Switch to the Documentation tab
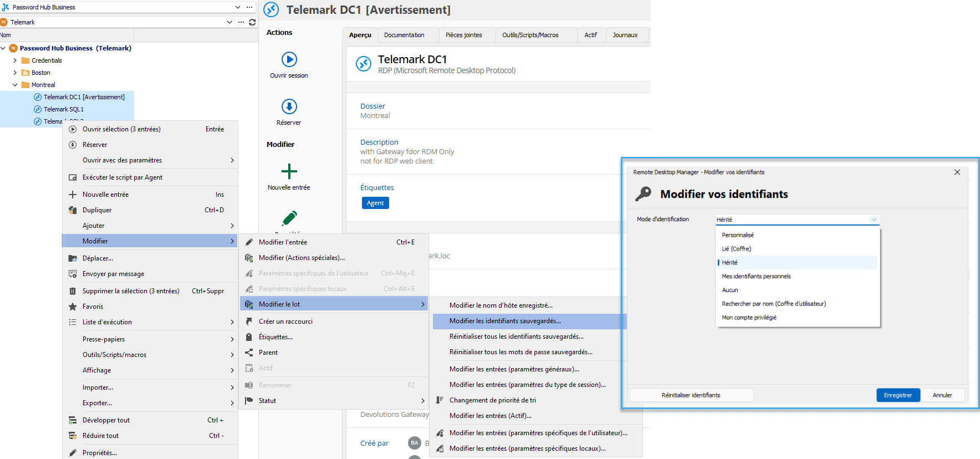Screen dimensions: 980x459 point(404,35)
